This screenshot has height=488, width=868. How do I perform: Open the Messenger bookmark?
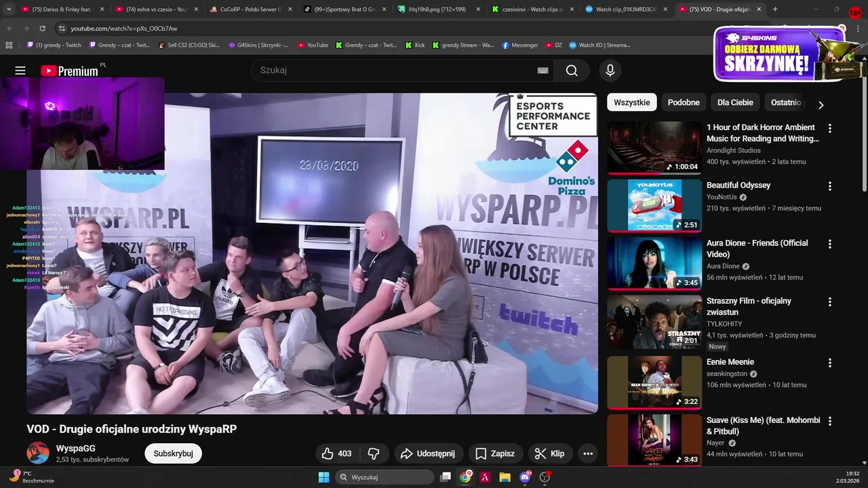(x=520, y=45)
